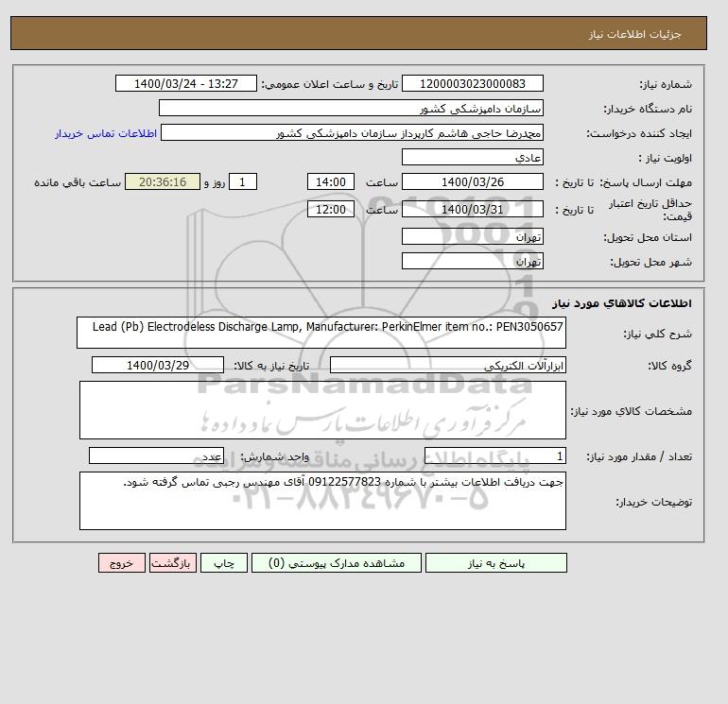Image resolution: width=728 pixels, height=704 pixels.
Task: Click the اطلاعات کالاهاي مورد نیاز section heading
Action: pos(622,303)
